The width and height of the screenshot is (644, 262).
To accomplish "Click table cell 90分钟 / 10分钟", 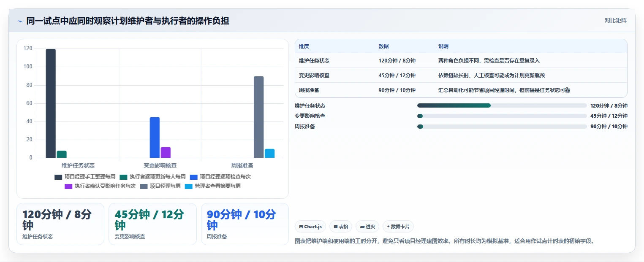I will tap(397, 90).
